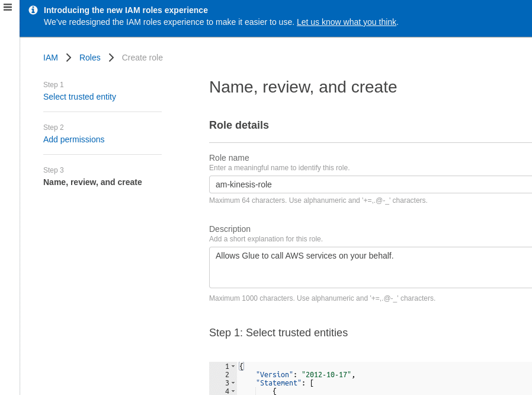
Task: Collapse code line 3 Statement fold arrow
Action: 233,383
